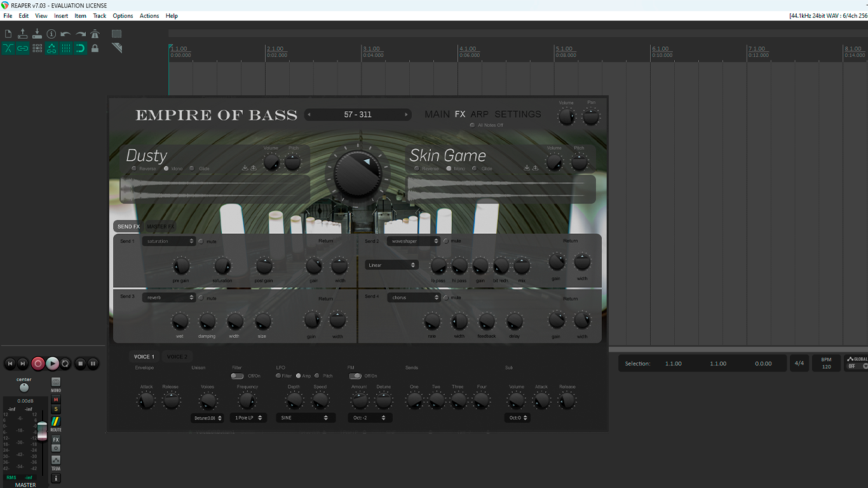Select the MASTER FX tab
The image size is (868, 488).
tap(160, 226)
